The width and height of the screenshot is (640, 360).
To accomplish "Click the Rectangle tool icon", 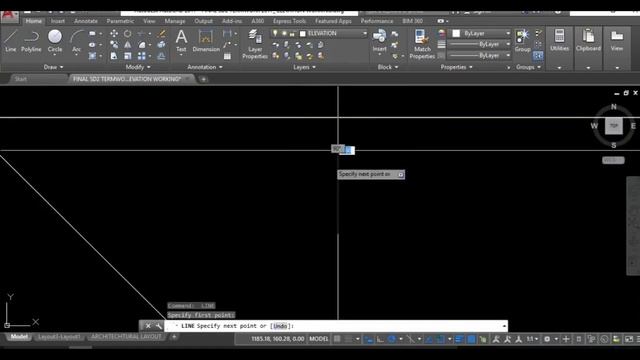I will click(93, 33).
